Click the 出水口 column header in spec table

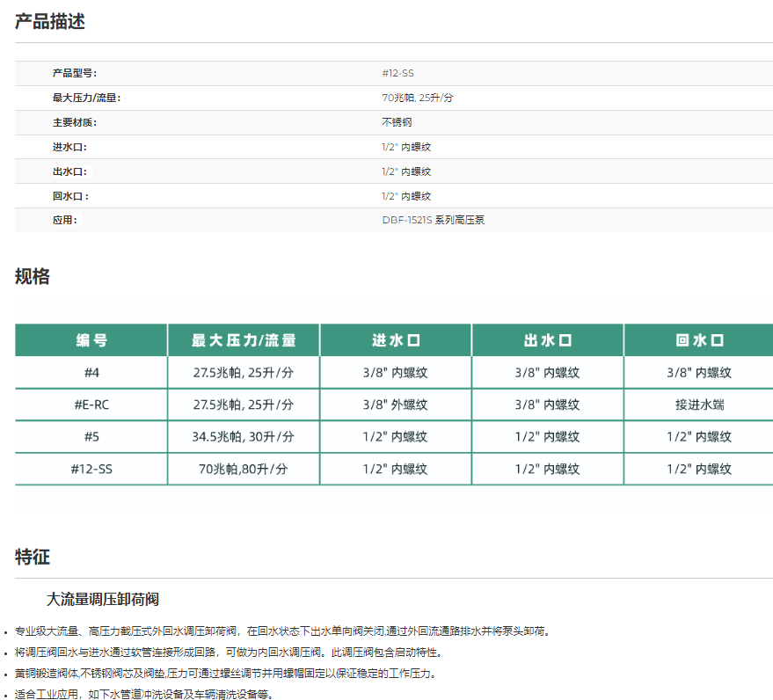point(548,340)
